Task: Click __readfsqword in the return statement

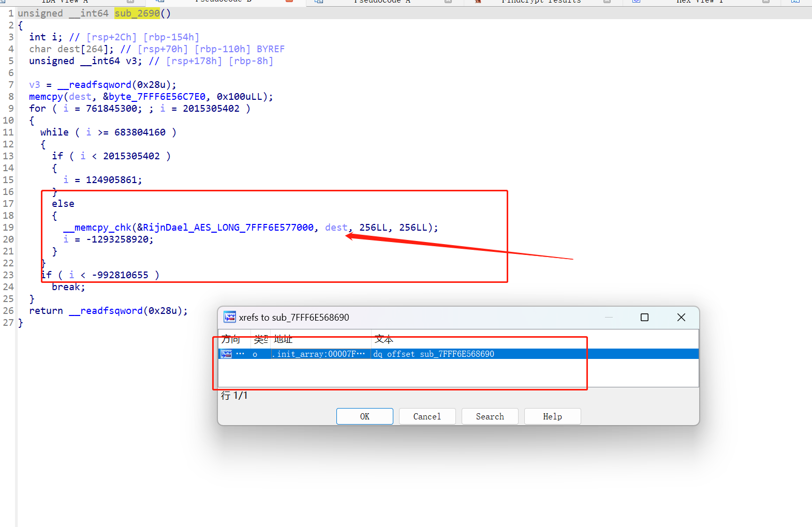Action: pos(106,311)
